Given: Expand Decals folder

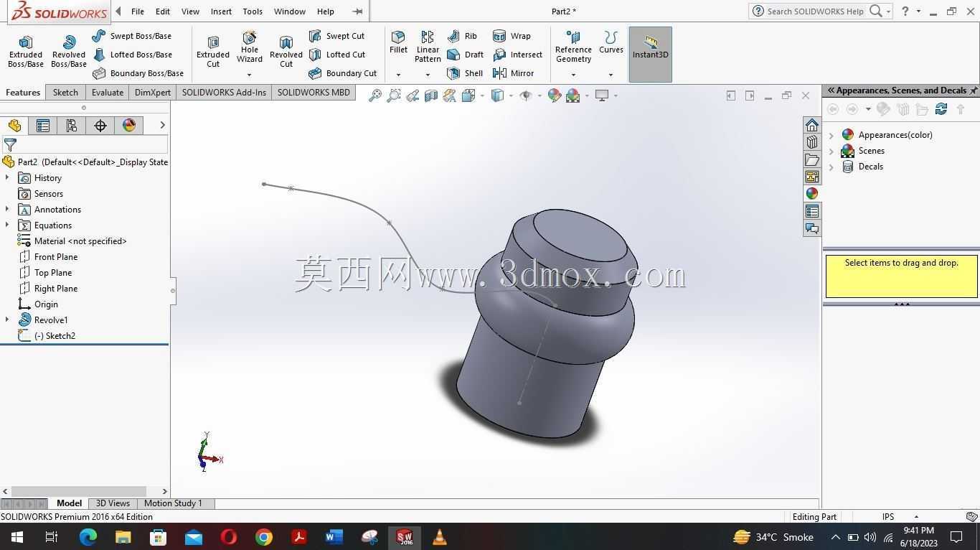Looking at the screenshot, I should [x=832, y=167].
